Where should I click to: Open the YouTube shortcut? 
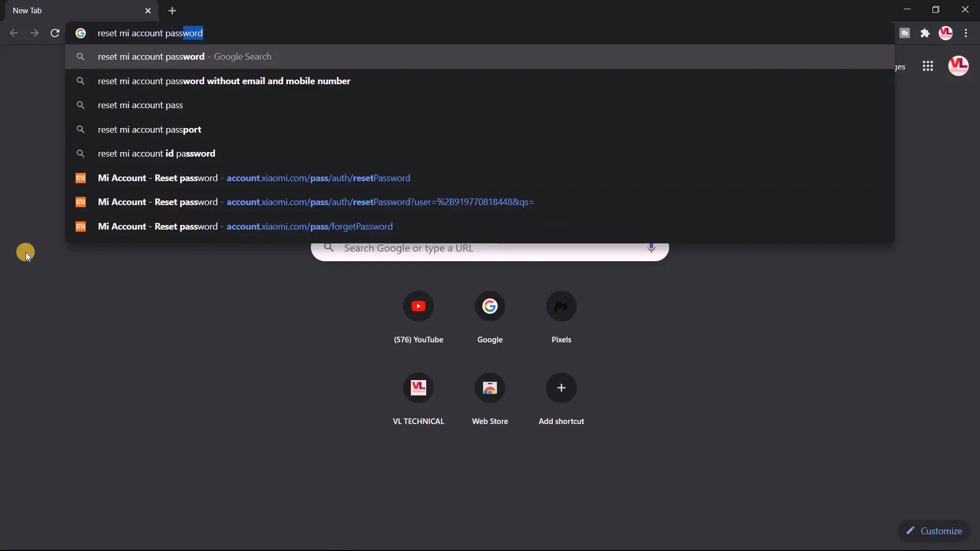click(x=418, y=306)
